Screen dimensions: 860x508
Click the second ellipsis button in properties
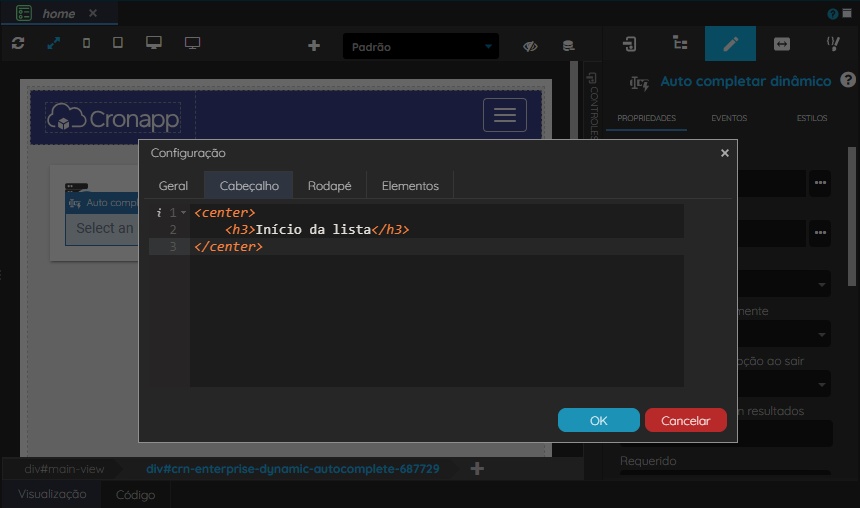coord(820,233)
